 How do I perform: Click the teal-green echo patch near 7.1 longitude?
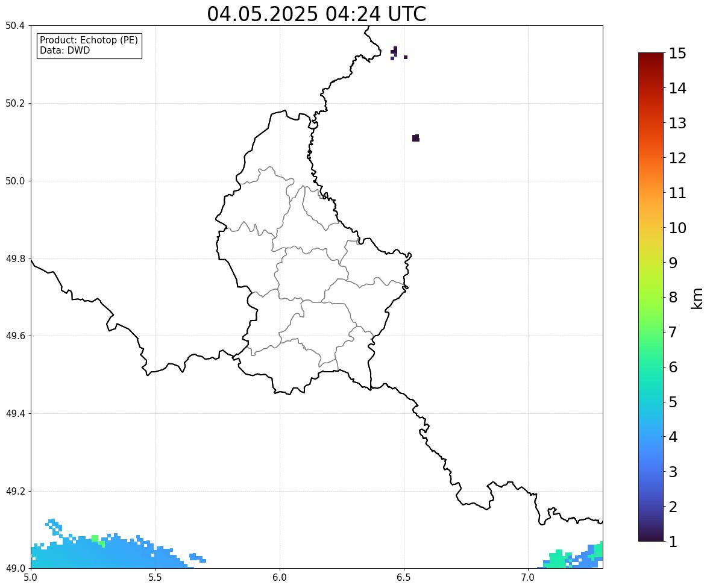[556, 560]
